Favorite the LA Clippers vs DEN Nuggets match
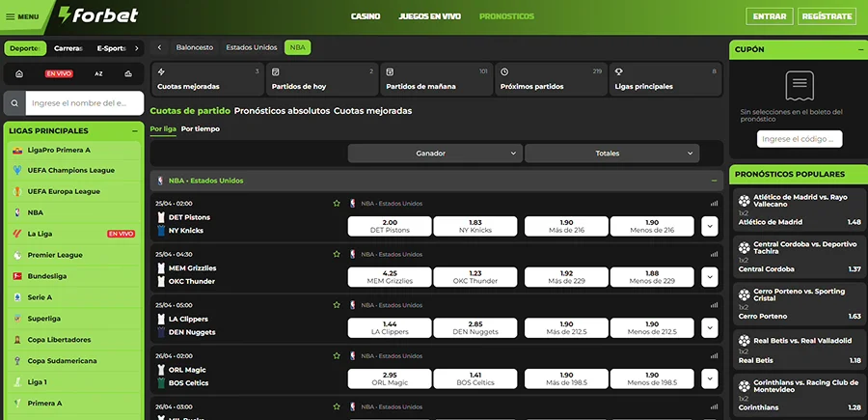This screenshot has height=420, width=868. tap(336, 305)
